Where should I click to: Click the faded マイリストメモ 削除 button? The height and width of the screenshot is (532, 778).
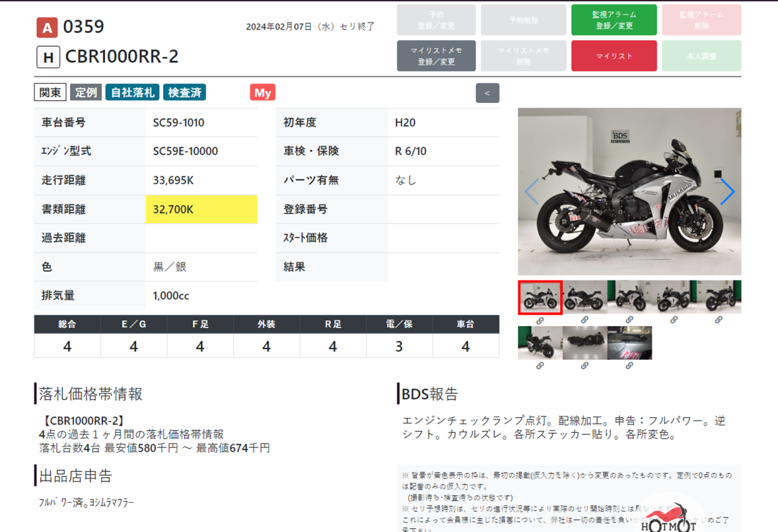(523, 56)
